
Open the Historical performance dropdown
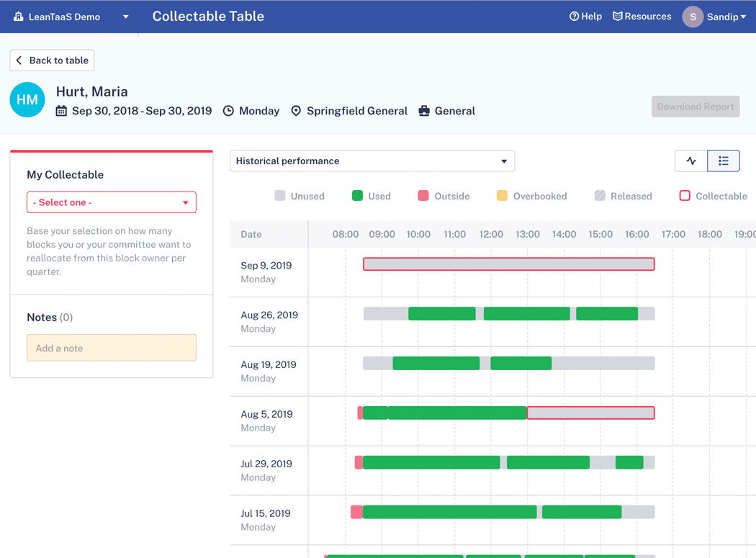pyautogui.click(x=372, y=161)
